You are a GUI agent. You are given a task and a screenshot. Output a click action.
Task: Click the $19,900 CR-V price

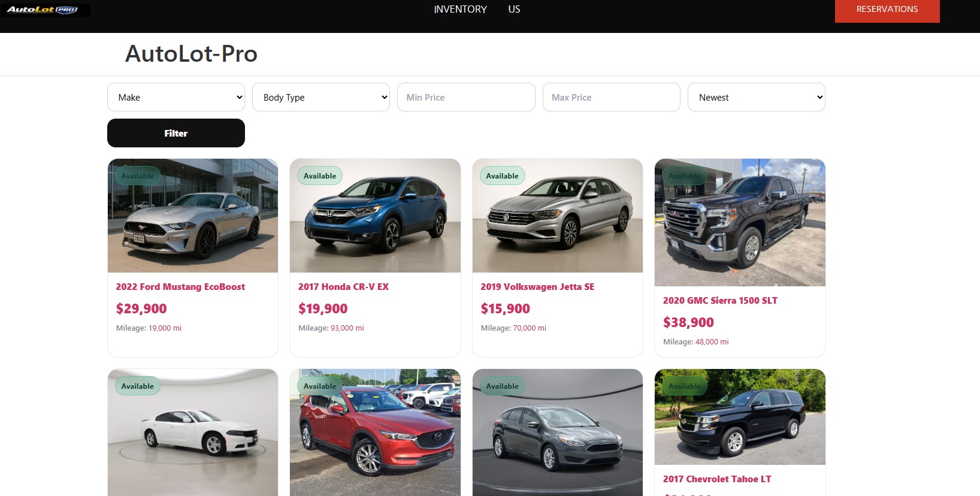(323, 309)
